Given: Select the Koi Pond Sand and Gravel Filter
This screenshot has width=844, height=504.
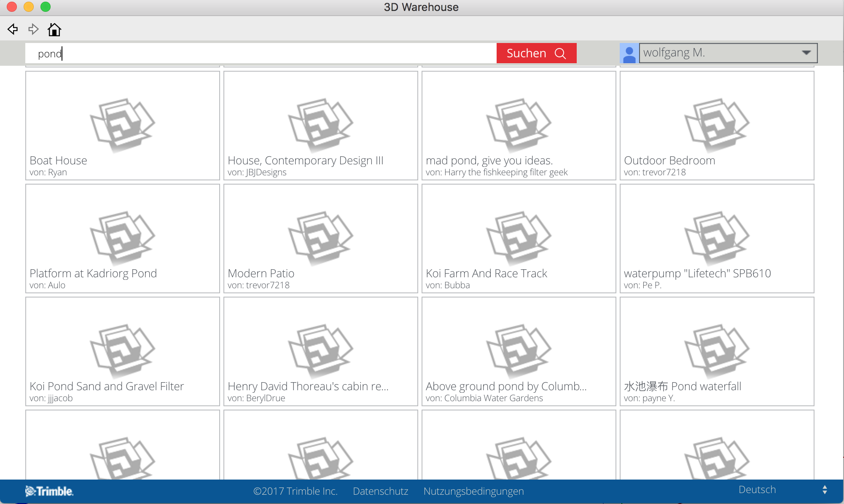Looking at the screenshot, I should (x=107, y=386).
